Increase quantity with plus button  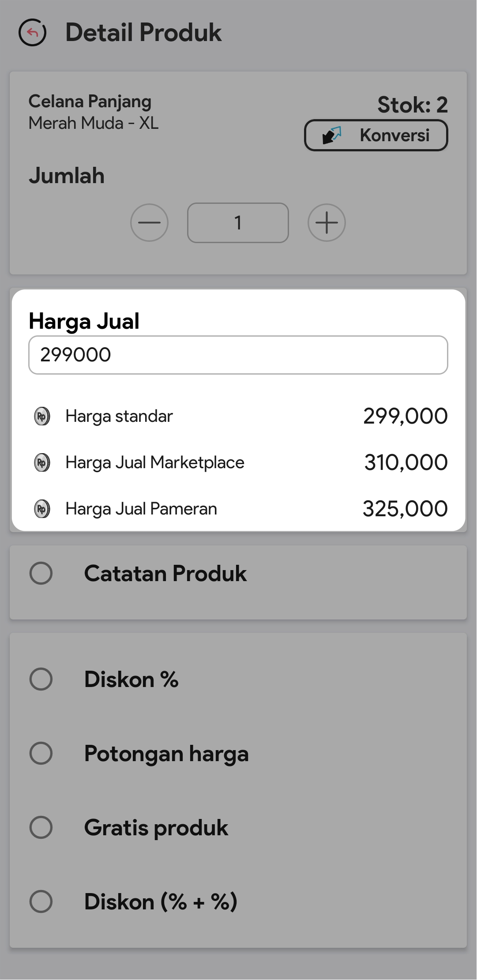pos(327,223)
